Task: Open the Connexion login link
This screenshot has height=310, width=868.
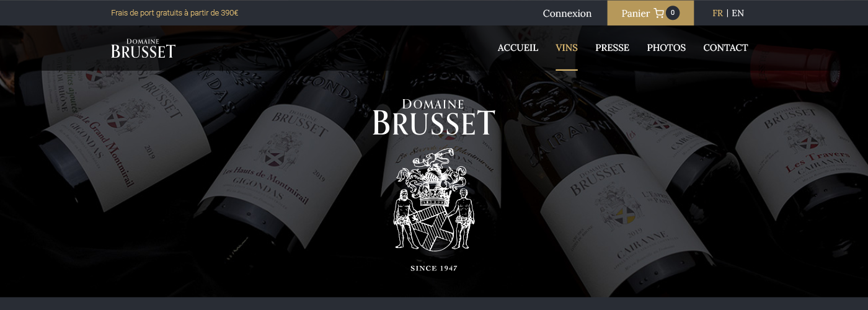Action: tap(567, 13)
